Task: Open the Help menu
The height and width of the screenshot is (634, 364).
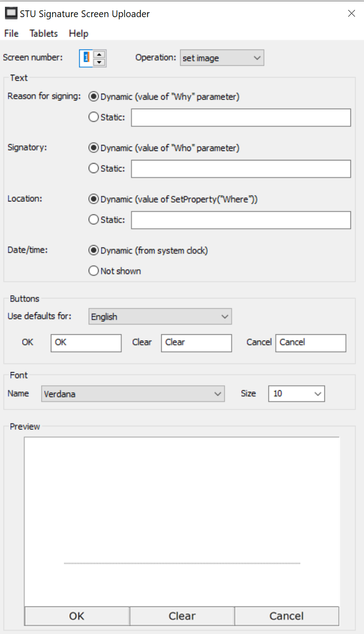Action: (78, 33)
